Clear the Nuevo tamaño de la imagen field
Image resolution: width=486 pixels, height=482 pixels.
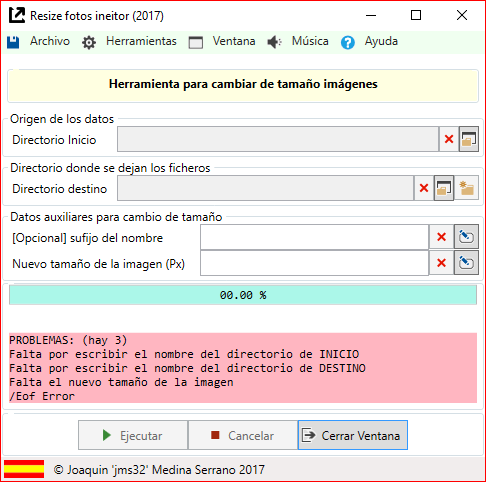click(441, 263)
